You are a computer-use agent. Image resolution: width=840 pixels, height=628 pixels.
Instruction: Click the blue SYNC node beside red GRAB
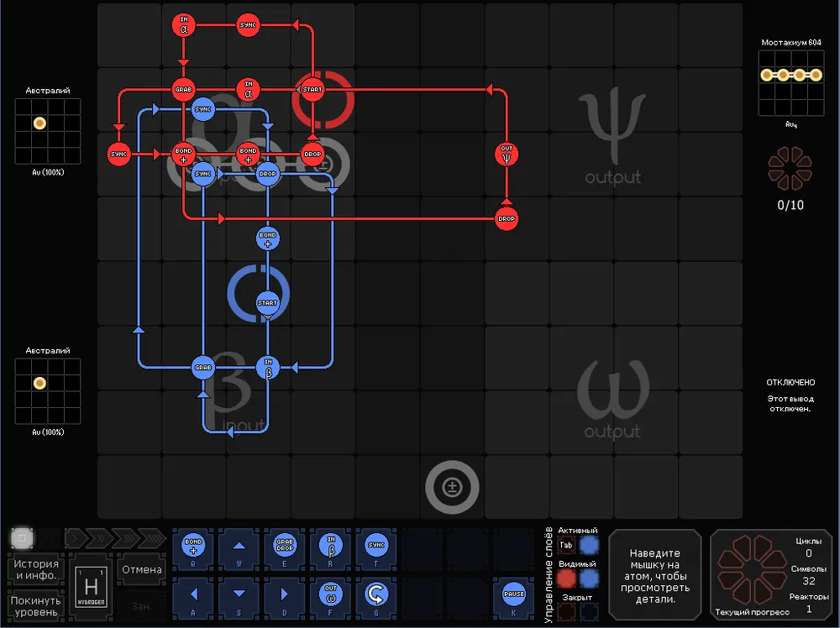click(203, 109)
